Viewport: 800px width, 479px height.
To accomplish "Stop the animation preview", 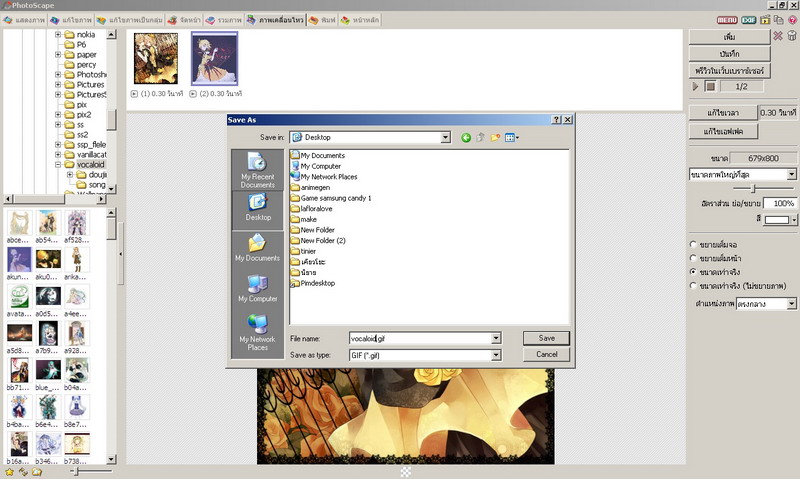I will pos(710,86).
